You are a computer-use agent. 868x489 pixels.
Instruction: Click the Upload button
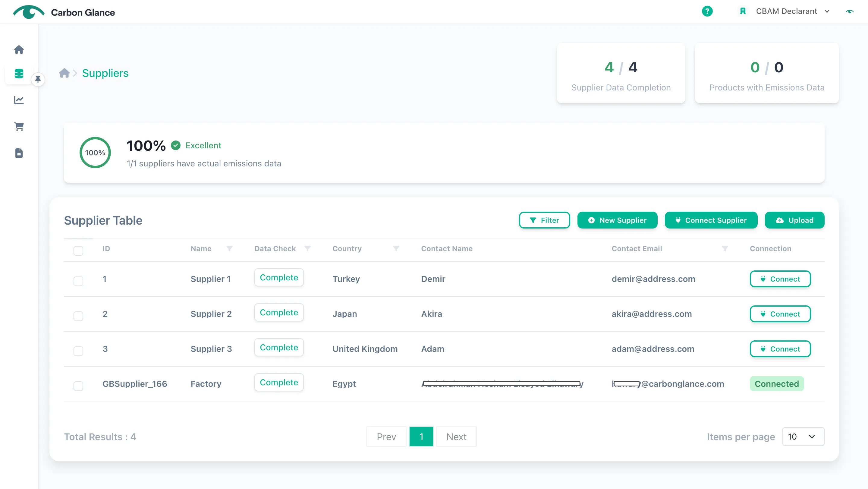click(x=794, y=220)
